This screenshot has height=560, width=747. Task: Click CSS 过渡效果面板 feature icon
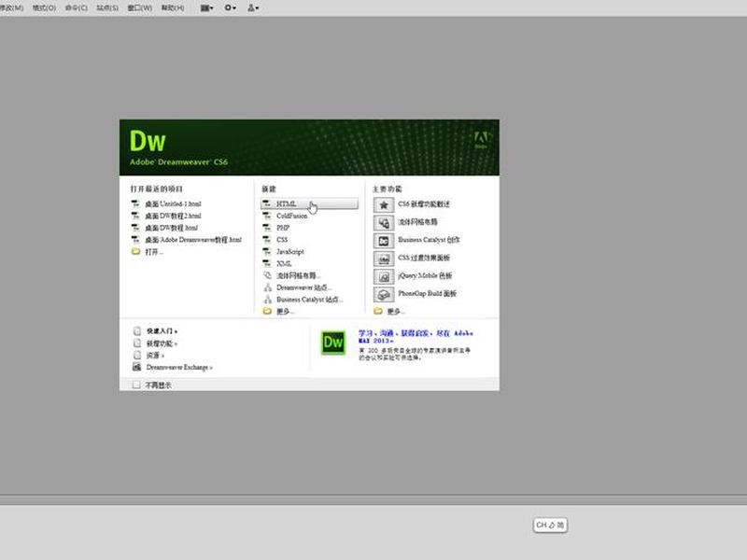pyautogui.click(x=384, y=259)
